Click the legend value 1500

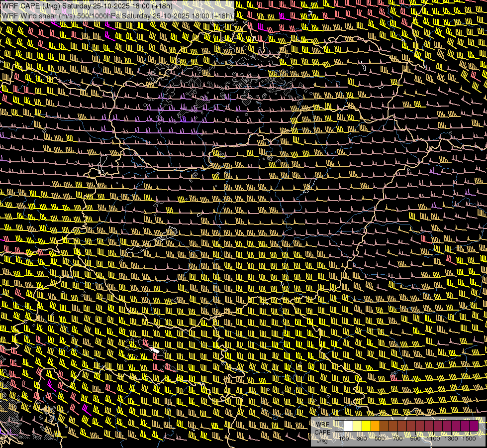pyautogui.click(x=469, y=439)
